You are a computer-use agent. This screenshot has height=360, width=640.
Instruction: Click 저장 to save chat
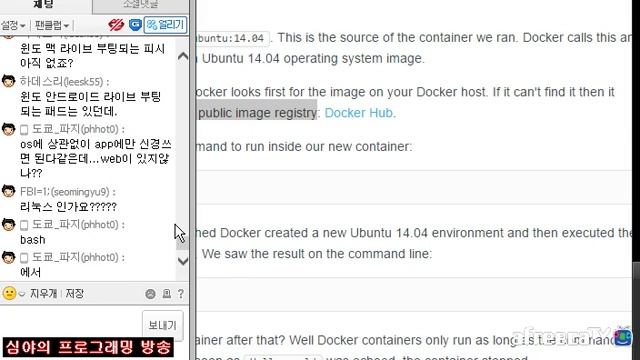[75, 293]
